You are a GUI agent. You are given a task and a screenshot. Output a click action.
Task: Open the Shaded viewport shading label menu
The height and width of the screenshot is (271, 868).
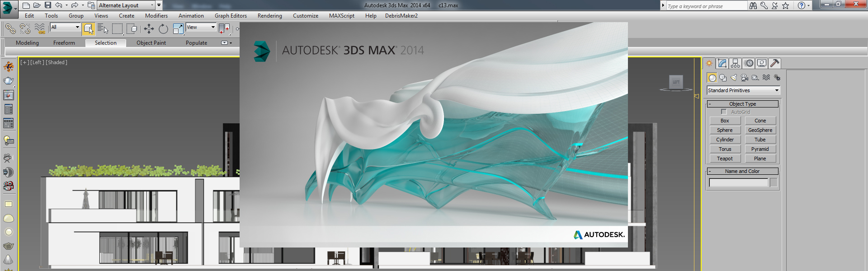point(57,62)
